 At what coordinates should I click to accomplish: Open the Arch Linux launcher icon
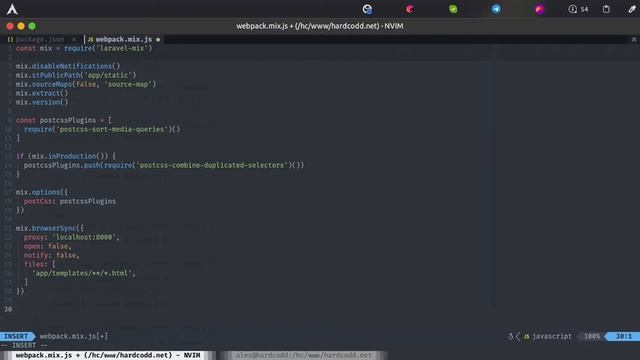(12, 9)
